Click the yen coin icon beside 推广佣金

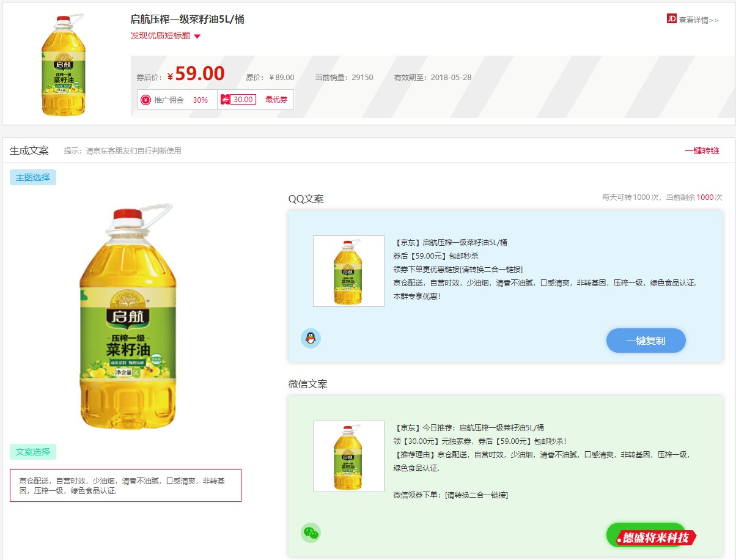(x=145, y=100)
